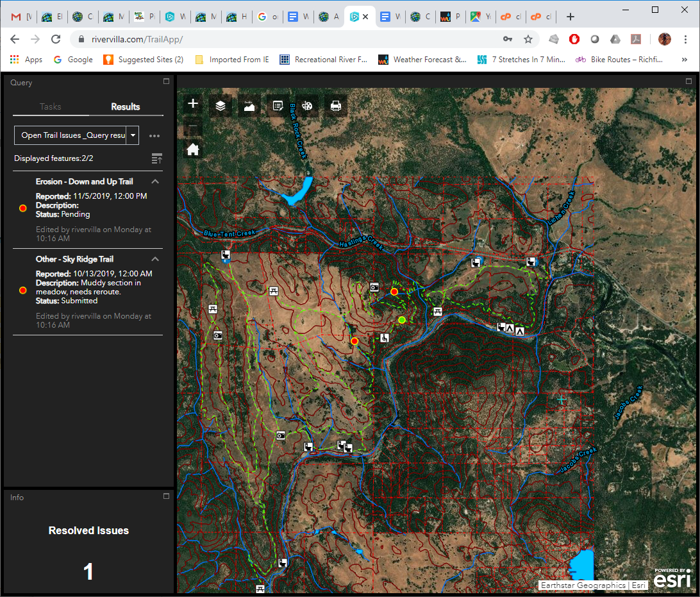The image size is (700, 597).
Task: Open the Print widget
Action: coord(336,106)
